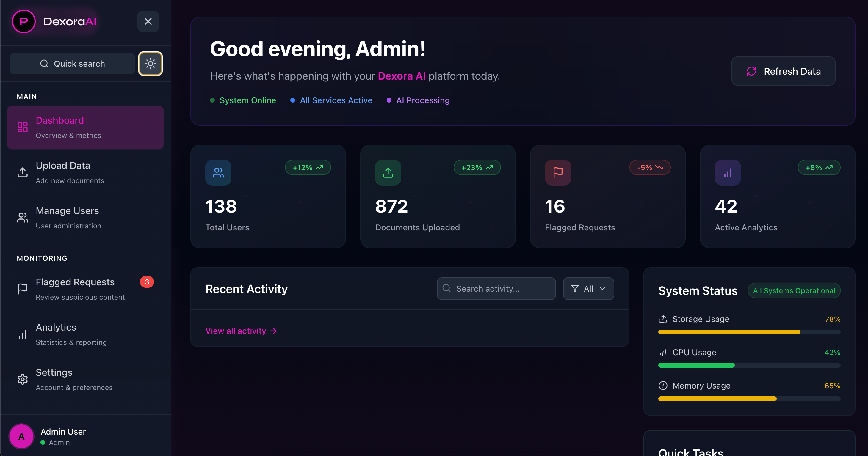Click the DexoraAI logo circle icon

(23, 22)
